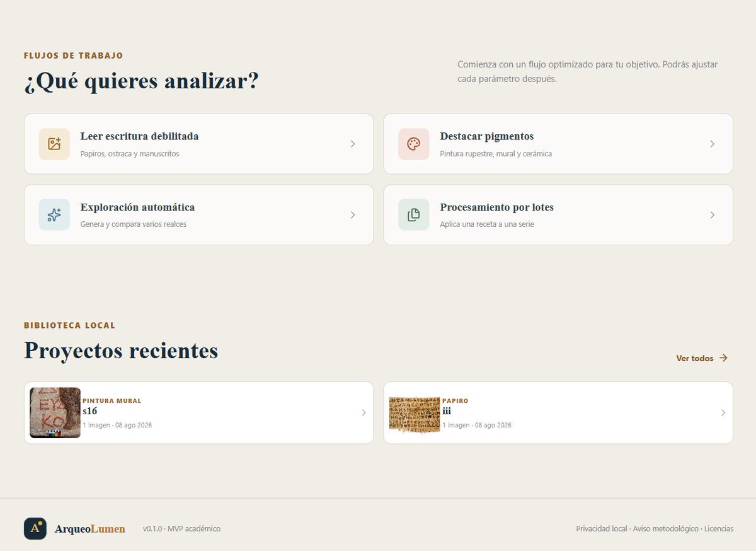756x551 pixels.
Task: Click the FLUJOS DE TRABAJO section label
Action: pyautogui.click(x=74, y=55)
